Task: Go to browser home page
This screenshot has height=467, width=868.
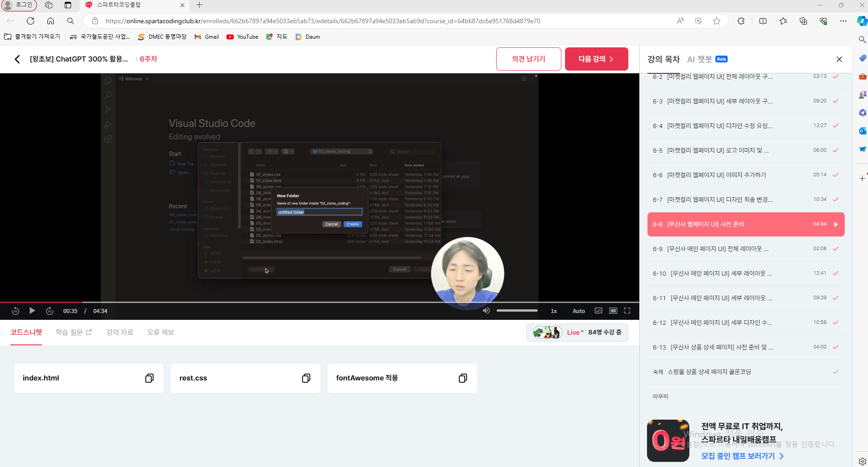Action: pyautogui.click(x=51, y=21)
